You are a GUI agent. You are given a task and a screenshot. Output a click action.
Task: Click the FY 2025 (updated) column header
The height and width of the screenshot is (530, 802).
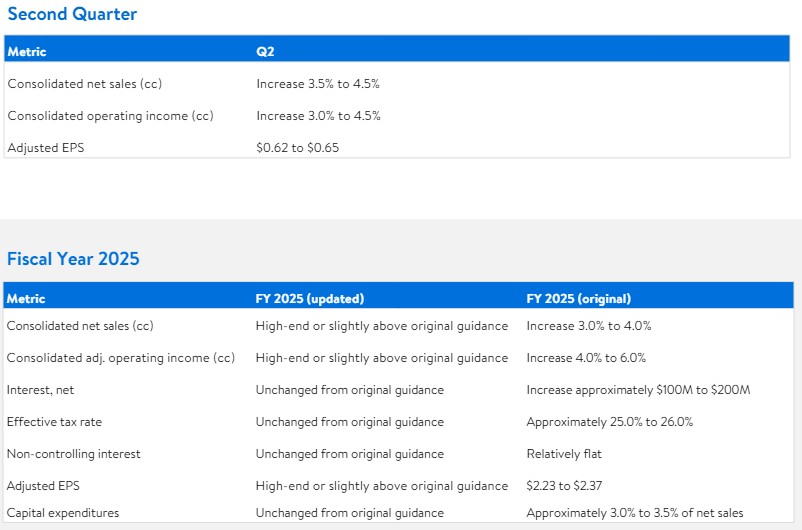[x=309, y=298]
